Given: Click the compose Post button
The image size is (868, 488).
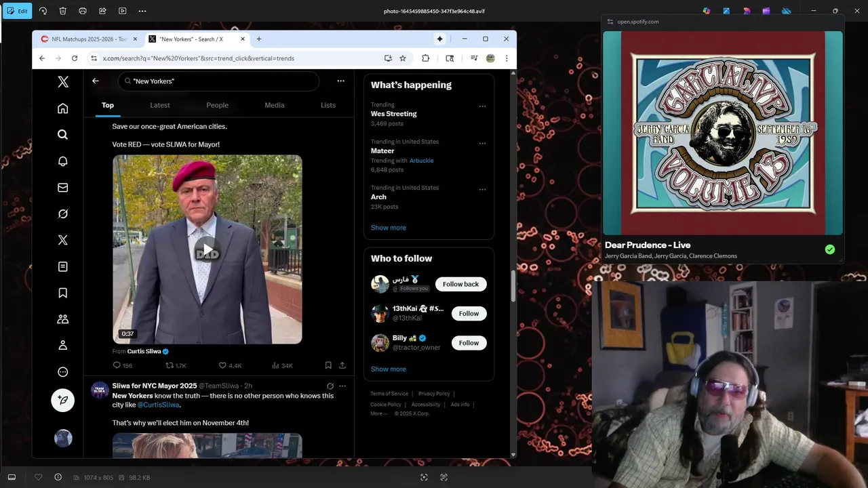Looking at the screenshot, I should [x=63, y=400].
